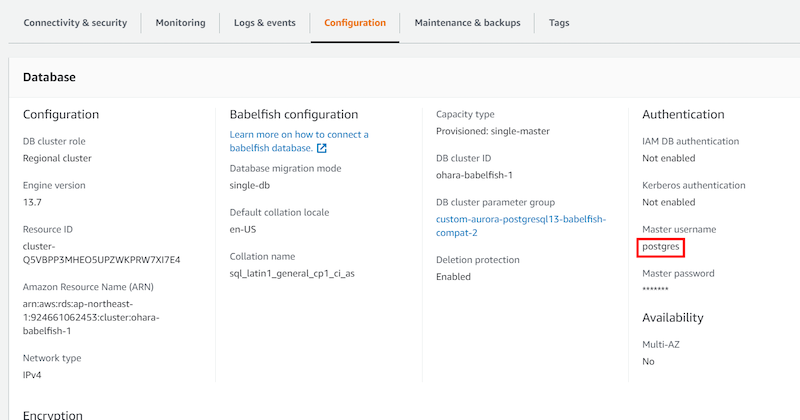Image resolution: width=800 pixels, height=420 pixels.
Task: Click the Amazon Resource Name ARN value
Action: [91, 317]
